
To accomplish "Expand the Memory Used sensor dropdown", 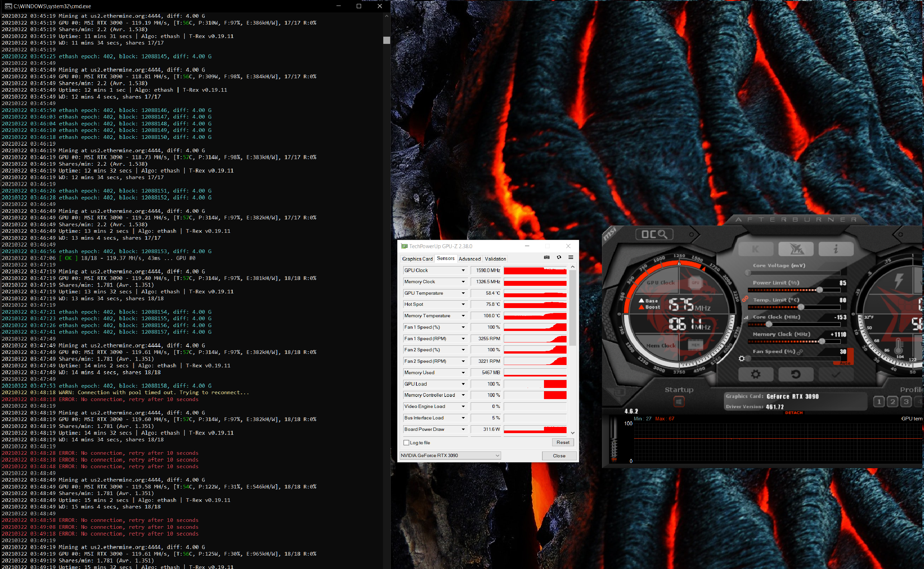I will [x=463, y=373].
